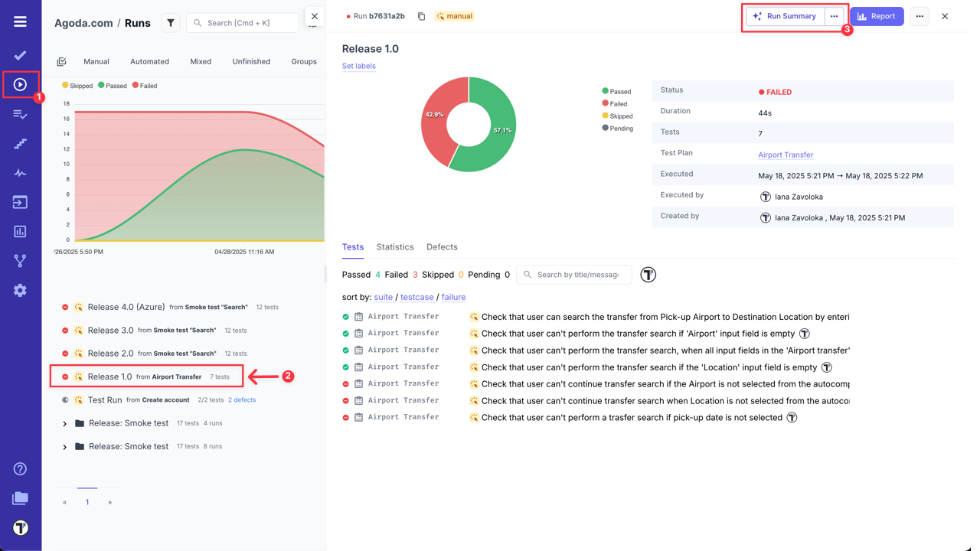Open the Airport Transfer test plan link
The width and height of the screenshot is (980, 551).
coord(786,155)
